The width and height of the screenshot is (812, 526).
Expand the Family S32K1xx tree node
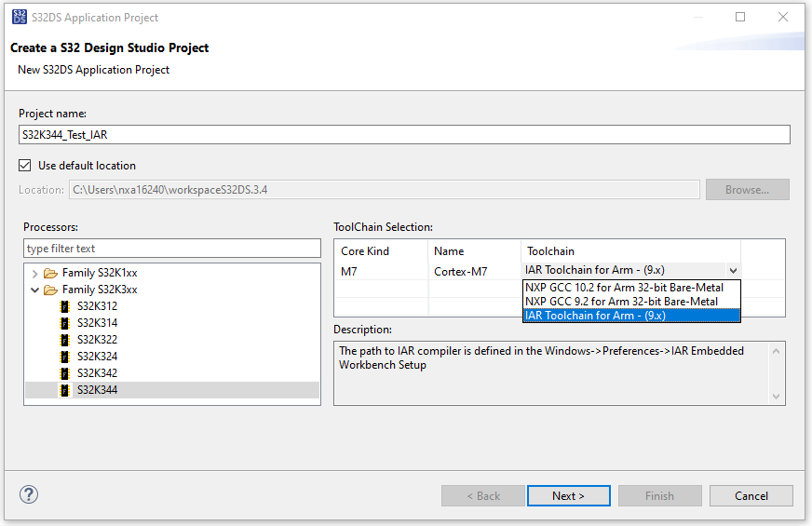pos(34,274)
